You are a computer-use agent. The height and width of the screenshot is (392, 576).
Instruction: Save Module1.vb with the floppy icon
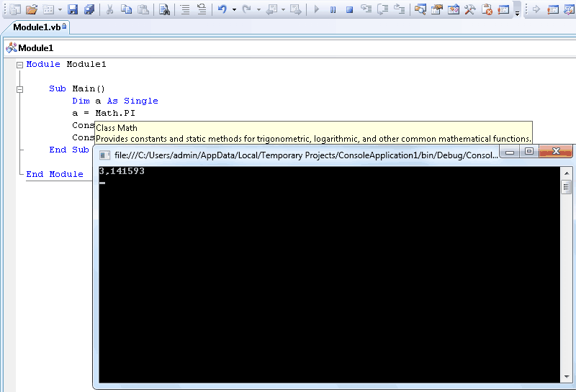pyautogui.click(x=73, y=9)
